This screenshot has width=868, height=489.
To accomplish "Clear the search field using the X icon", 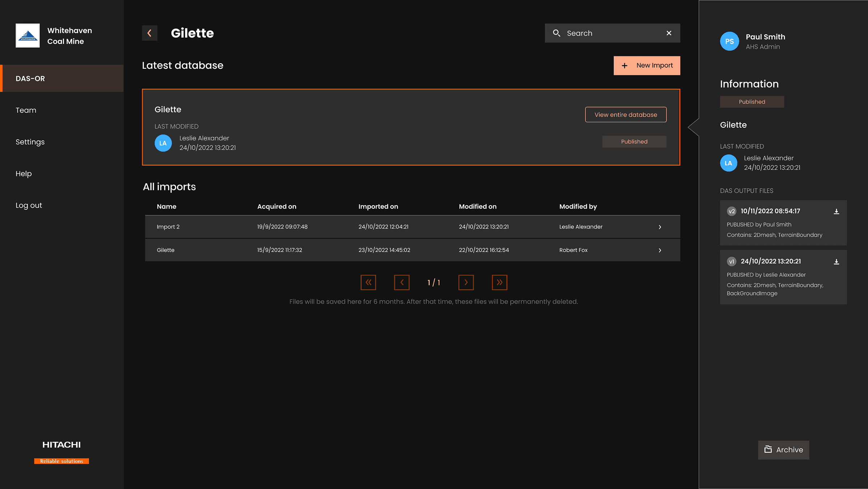I will 669,33.
